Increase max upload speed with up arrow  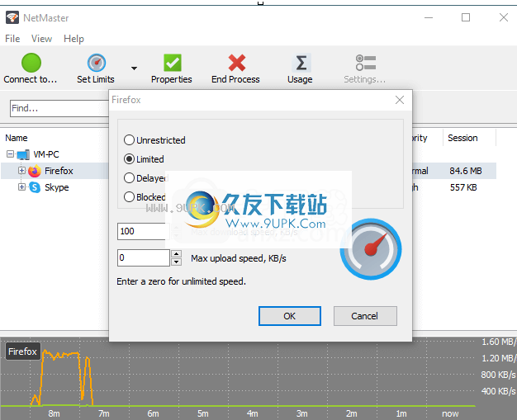pyautogui.click(x=177, y=253)
